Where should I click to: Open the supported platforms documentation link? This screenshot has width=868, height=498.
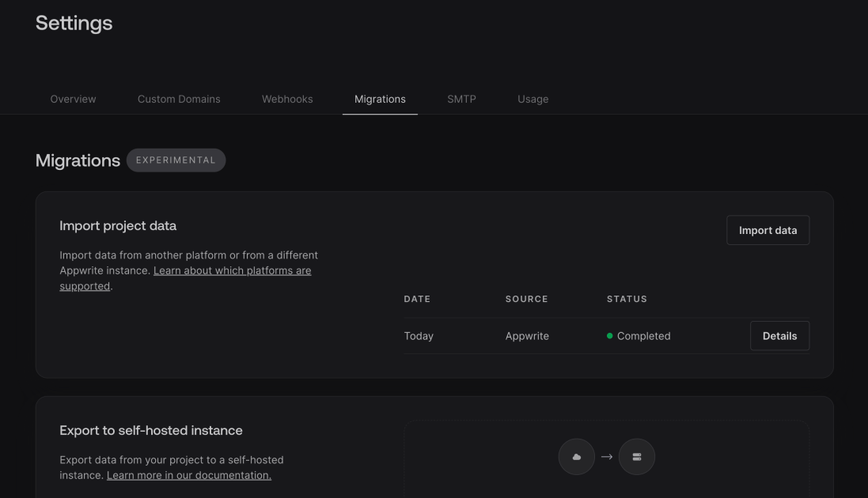(232, 270)
